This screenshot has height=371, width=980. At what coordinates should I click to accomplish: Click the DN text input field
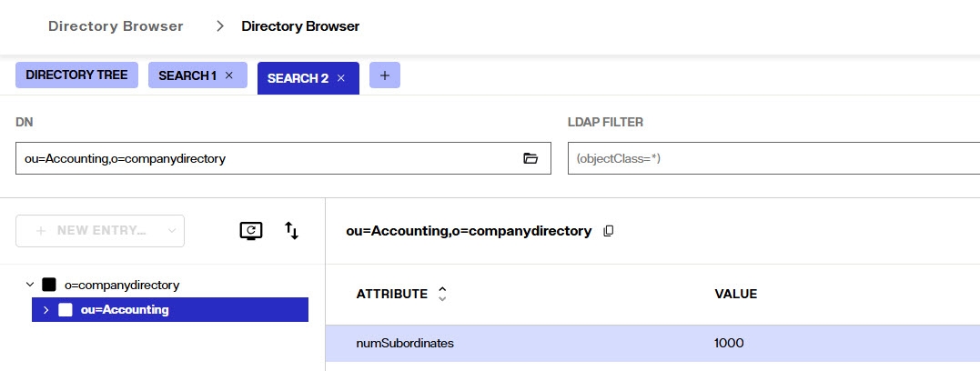(x=283, y=158)
